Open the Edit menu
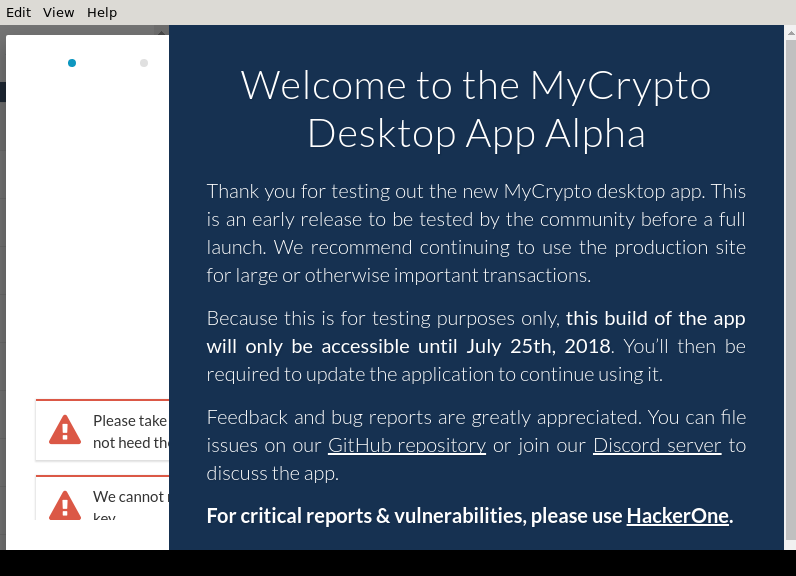The width and height of the screenshot is (796, 576). [18, 12]
